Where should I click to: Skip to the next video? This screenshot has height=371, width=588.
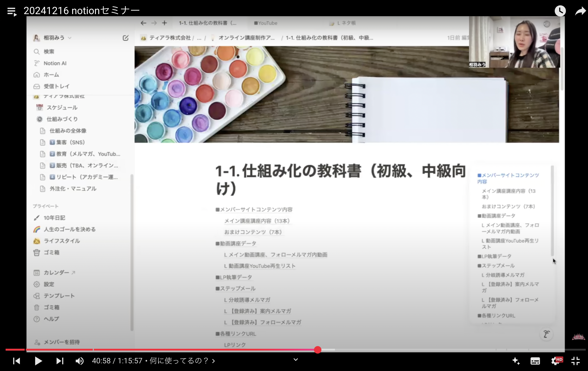60,361
